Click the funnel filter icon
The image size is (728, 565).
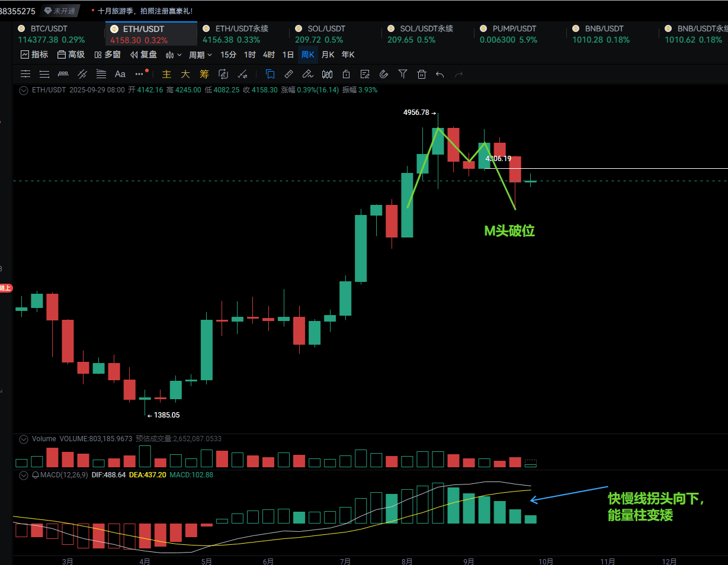403,74
